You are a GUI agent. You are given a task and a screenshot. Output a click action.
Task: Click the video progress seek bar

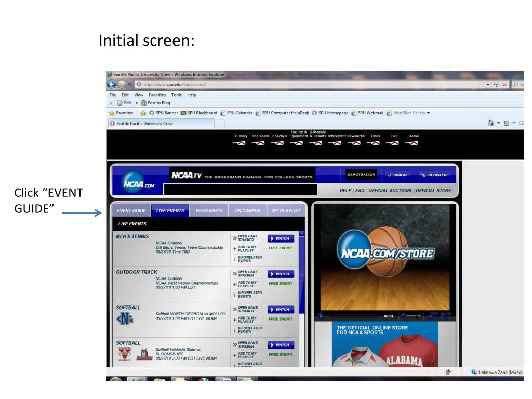coord(354,316)
